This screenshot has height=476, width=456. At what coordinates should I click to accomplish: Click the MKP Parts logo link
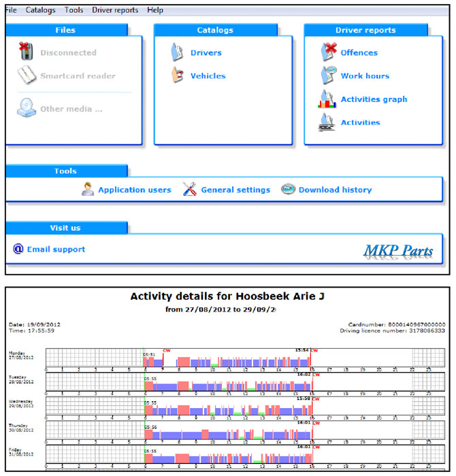(x=398, y=252)
